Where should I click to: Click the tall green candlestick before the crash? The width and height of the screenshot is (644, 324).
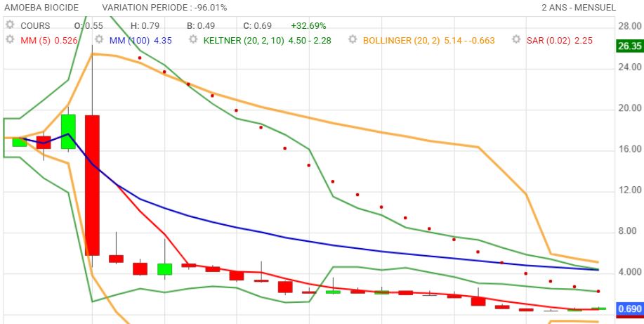tap(68, 131)
